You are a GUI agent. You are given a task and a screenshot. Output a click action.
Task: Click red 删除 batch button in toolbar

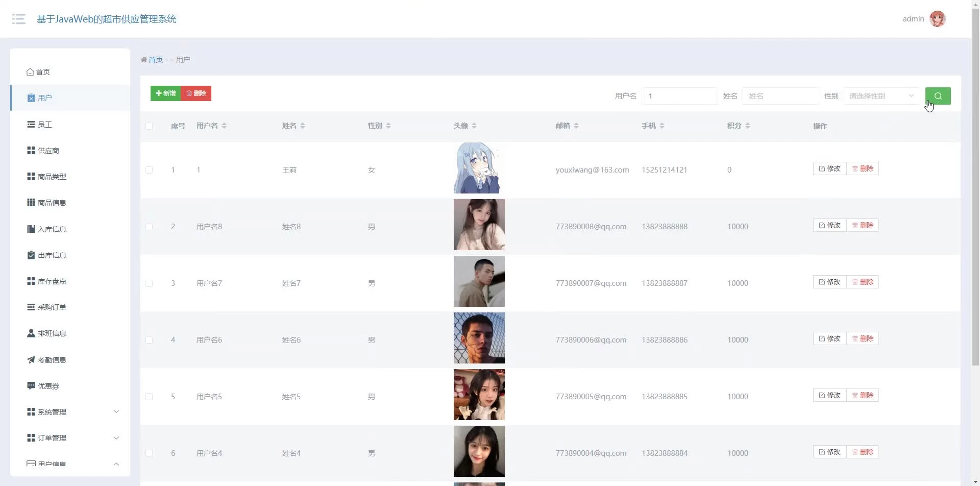(196, 93)
